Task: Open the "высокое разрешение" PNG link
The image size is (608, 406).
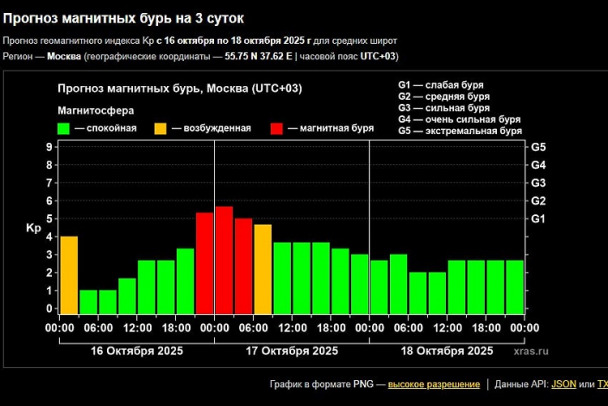Action: (434, 384)
